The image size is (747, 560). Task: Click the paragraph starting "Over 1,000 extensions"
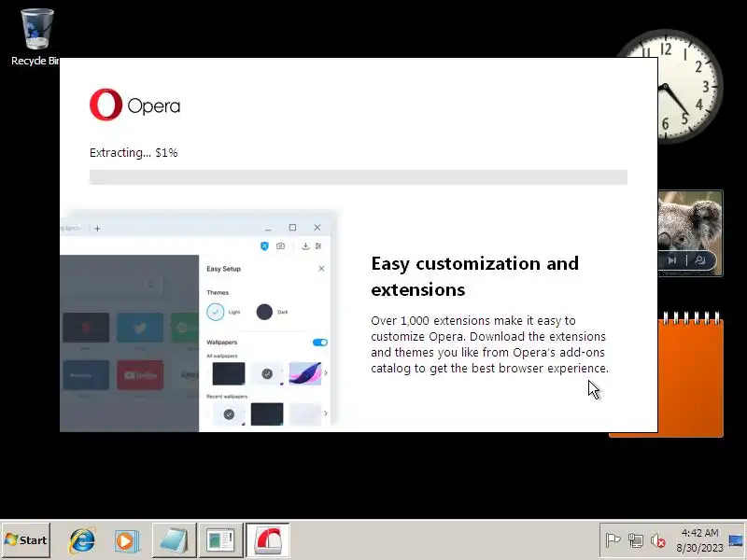coord(489,344)
